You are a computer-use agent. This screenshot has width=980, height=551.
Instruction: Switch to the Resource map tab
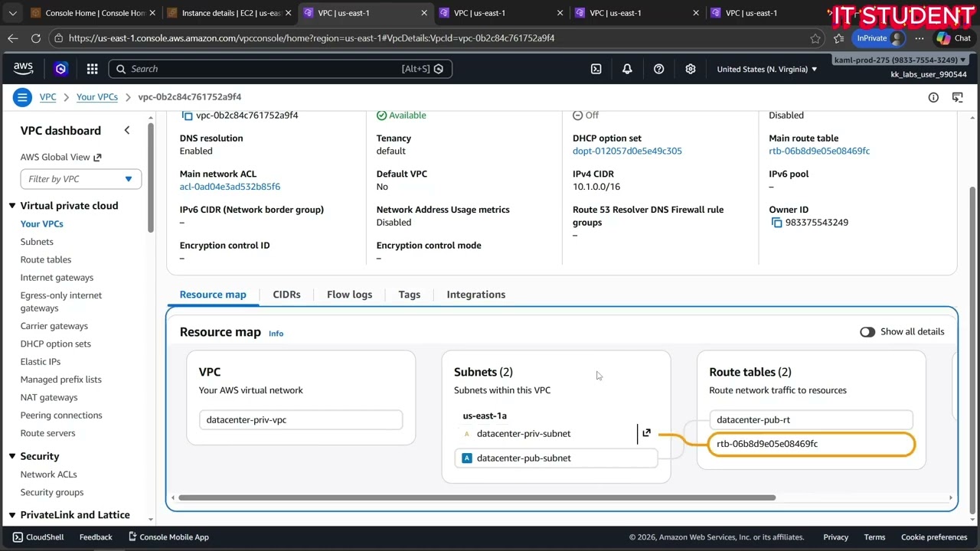[213, 295]
